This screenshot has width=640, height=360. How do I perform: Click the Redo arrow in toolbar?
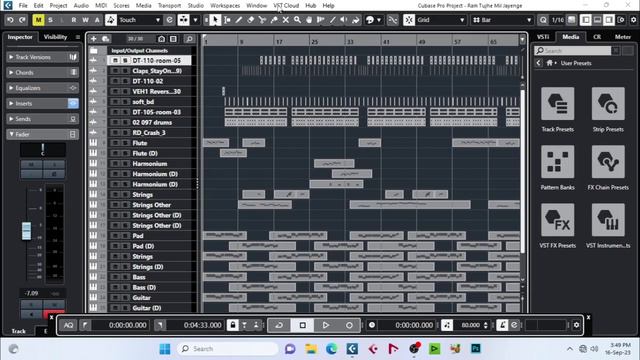(22, 20)
